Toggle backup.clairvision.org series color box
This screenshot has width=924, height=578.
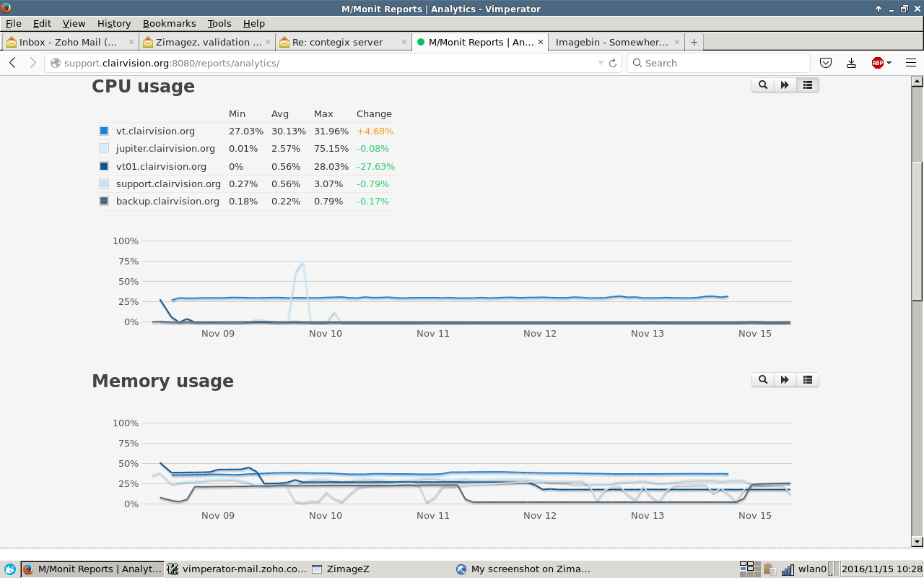click(104, 201)
